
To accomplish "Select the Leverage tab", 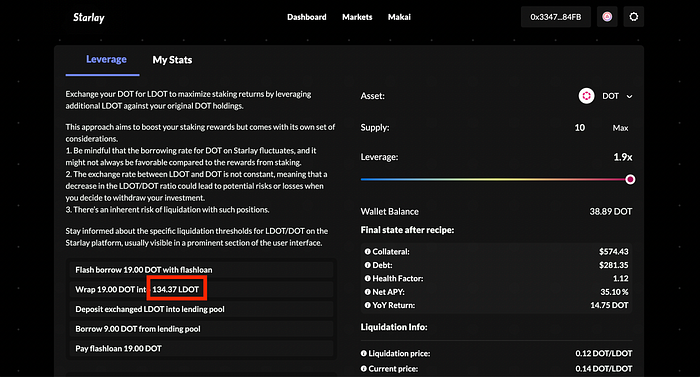I will 106,59.
